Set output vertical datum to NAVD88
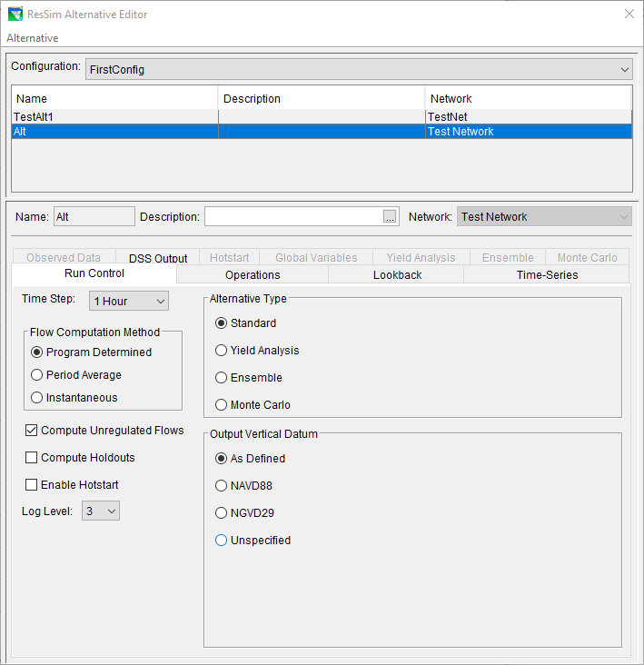Image resolution: width=644 pixels, height=665 pixels. [x=222, y=486]
